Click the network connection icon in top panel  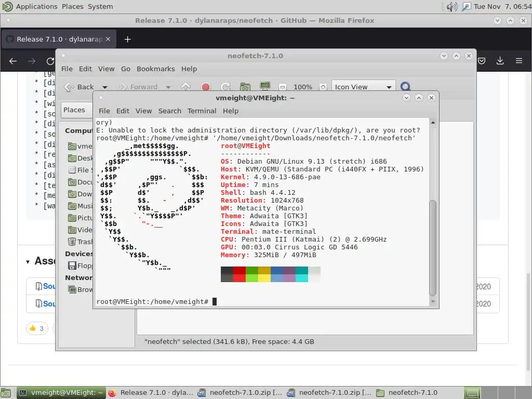[467, 6]
